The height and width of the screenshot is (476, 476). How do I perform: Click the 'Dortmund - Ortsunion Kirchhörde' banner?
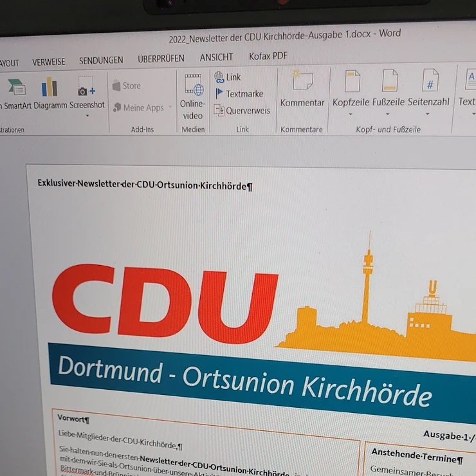tap(262, 383)
